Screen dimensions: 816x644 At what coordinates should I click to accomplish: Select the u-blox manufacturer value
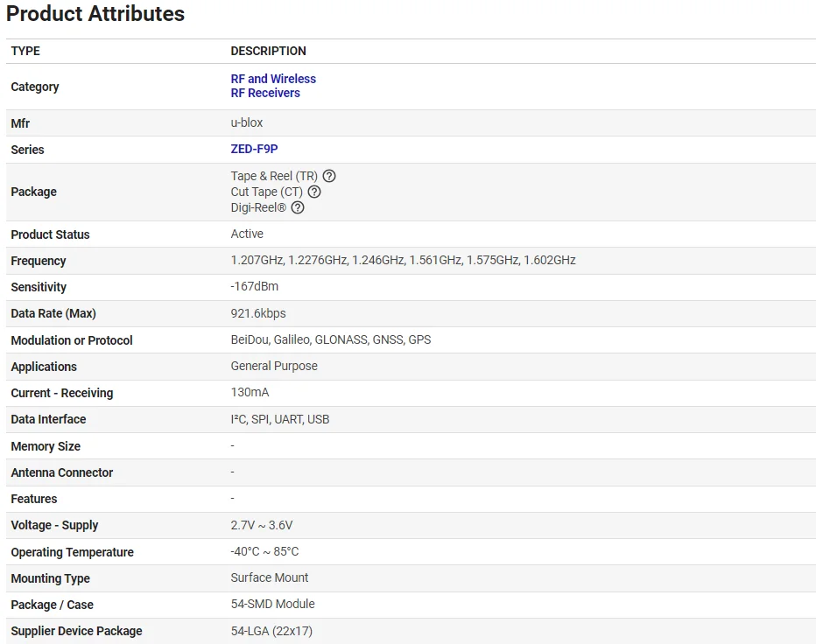[x=247, y=122]
